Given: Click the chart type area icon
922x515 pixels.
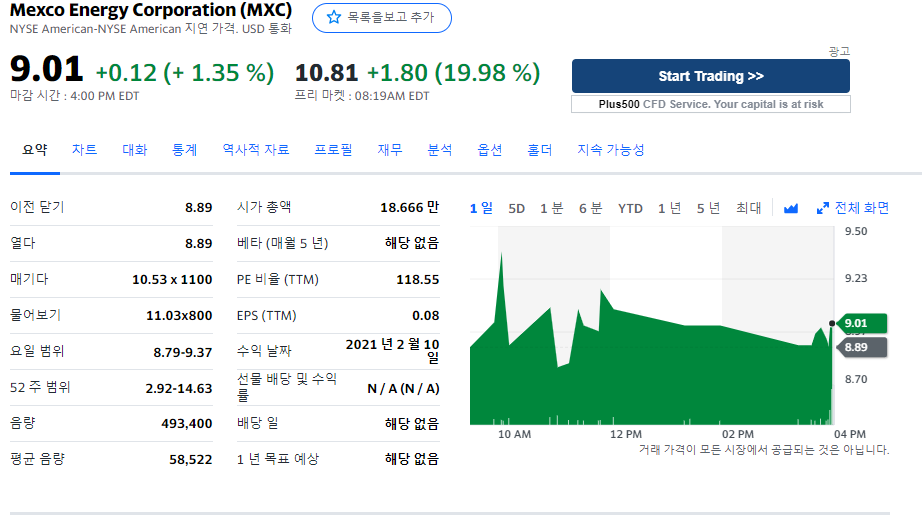Looking at the screenshot, I should pyautogui.click(x=791, y=208).
